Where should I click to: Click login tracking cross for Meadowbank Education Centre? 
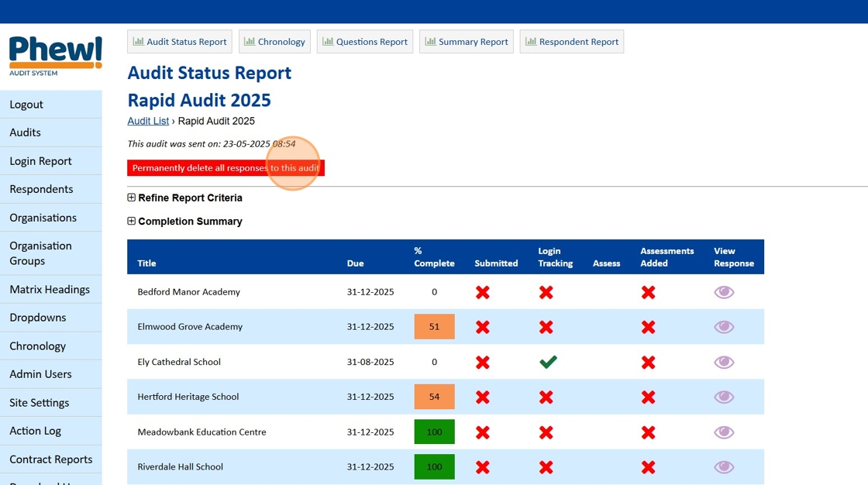click(546, 432)
